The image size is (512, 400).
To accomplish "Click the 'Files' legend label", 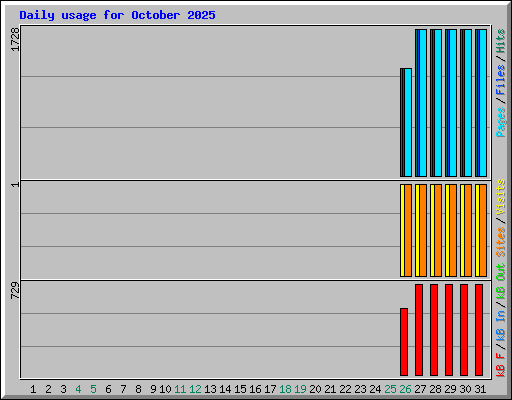I will click(501, 80).
